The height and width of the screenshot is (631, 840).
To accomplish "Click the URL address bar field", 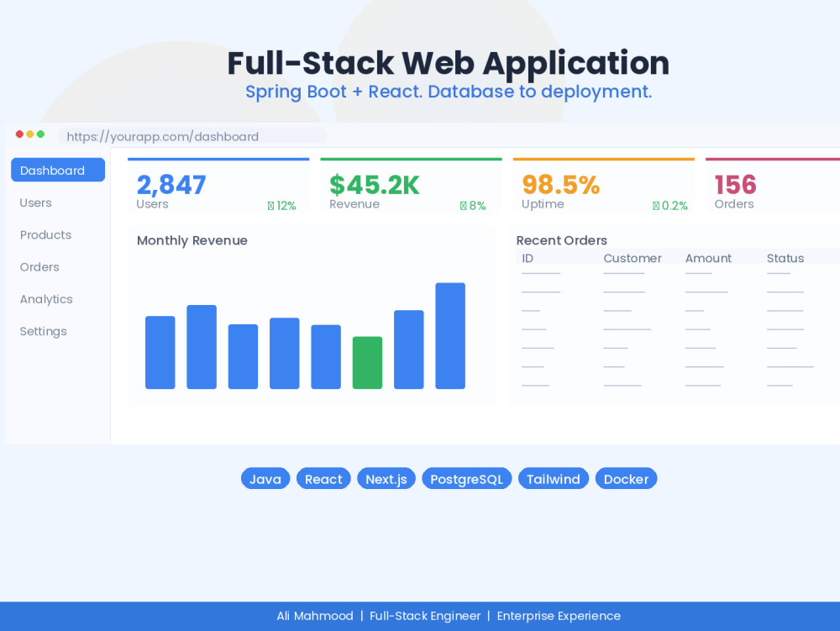I will pos(192,136).
